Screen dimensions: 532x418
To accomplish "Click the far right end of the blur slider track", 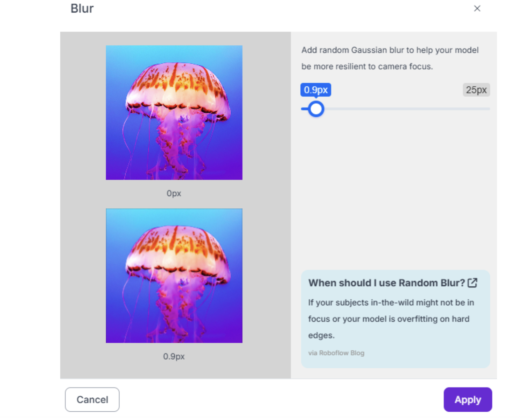I will [488, 109].
